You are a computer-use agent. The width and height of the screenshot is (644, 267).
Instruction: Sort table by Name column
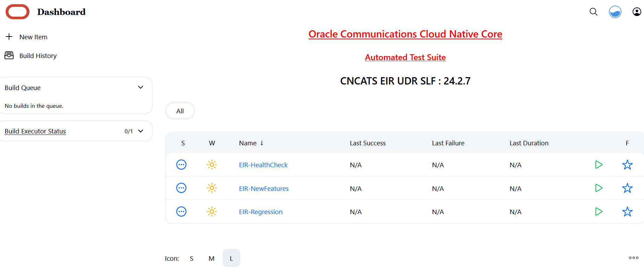(x=251, y=143)
